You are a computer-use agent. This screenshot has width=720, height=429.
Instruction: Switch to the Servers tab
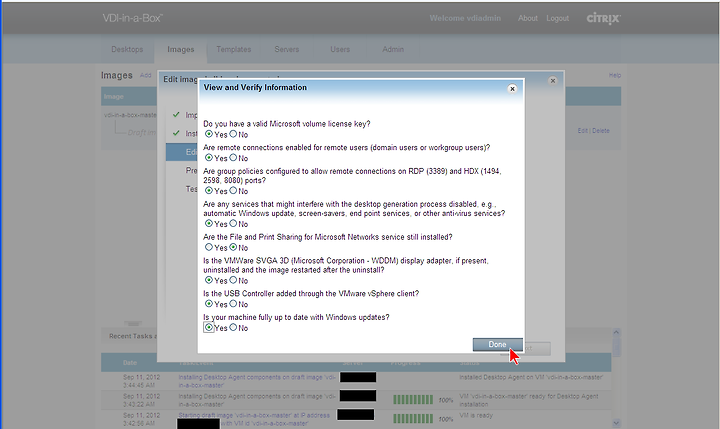[x=287, y=49]
